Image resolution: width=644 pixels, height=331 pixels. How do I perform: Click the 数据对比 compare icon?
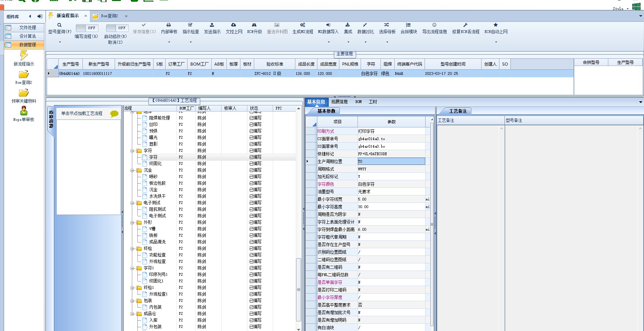click(x=365, y=25)
